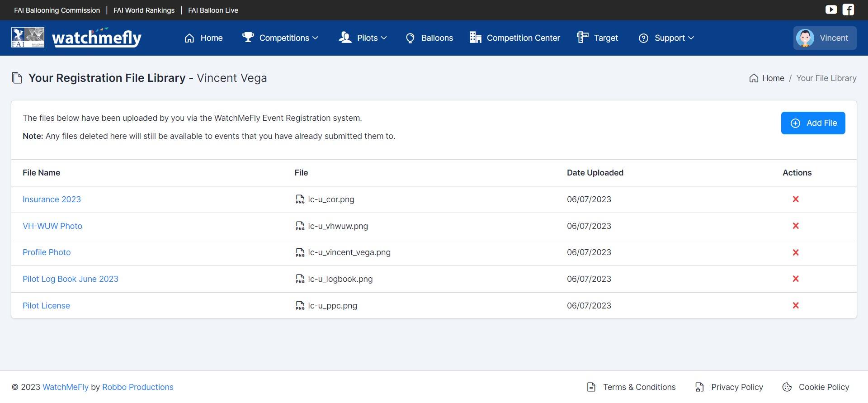Open the Support dropdown menu
This screenshot has height=403, width=868.
(x=666, y=38)
